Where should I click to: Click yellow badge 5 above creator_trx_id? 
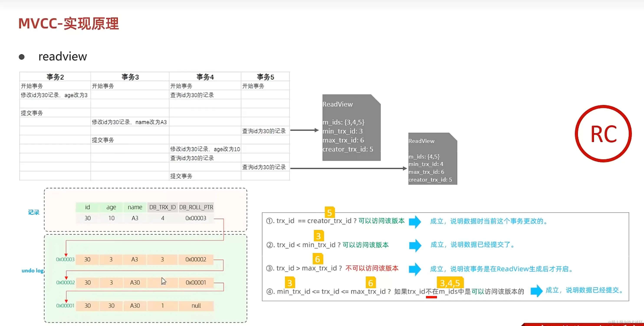coord(330,212)
